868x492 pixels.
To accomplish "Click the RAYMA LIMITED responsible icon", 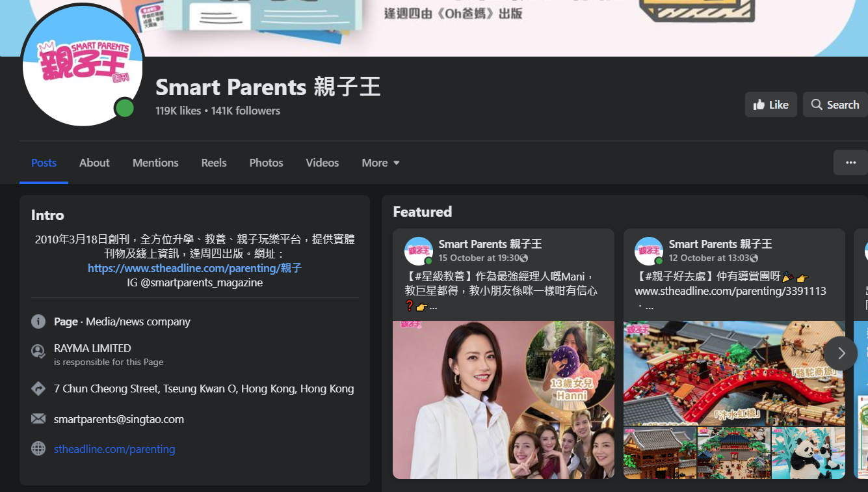I will point(38,351).
